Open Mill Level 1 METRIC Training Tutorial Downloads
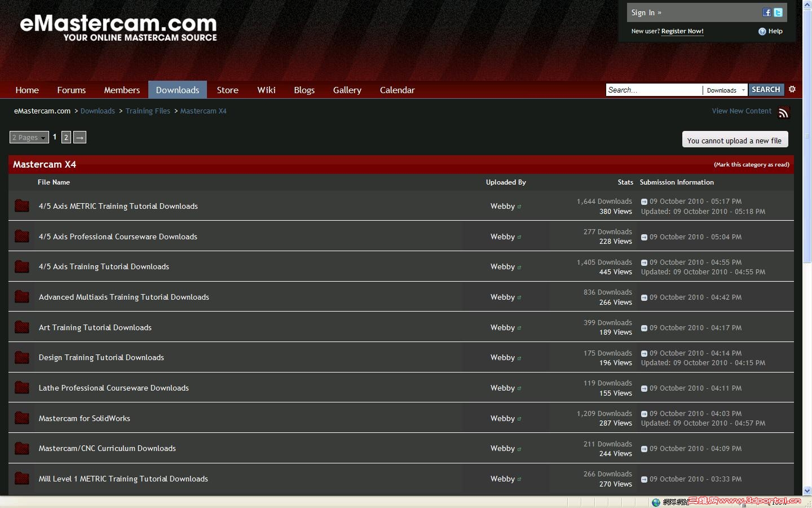The width and height of the screenshot is (812, 508). point(123,479)
